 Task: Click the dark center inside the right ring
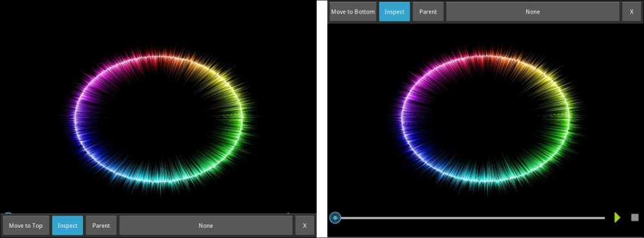[x=486, y=118]
